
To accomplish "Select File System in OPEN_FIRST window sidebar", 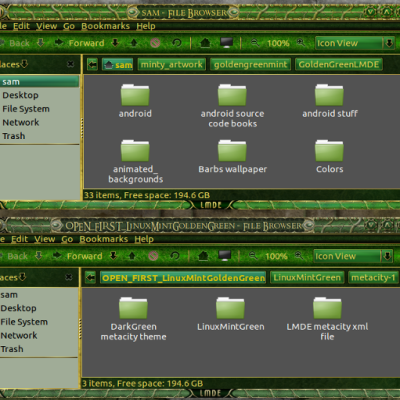I will pos(39,322).
